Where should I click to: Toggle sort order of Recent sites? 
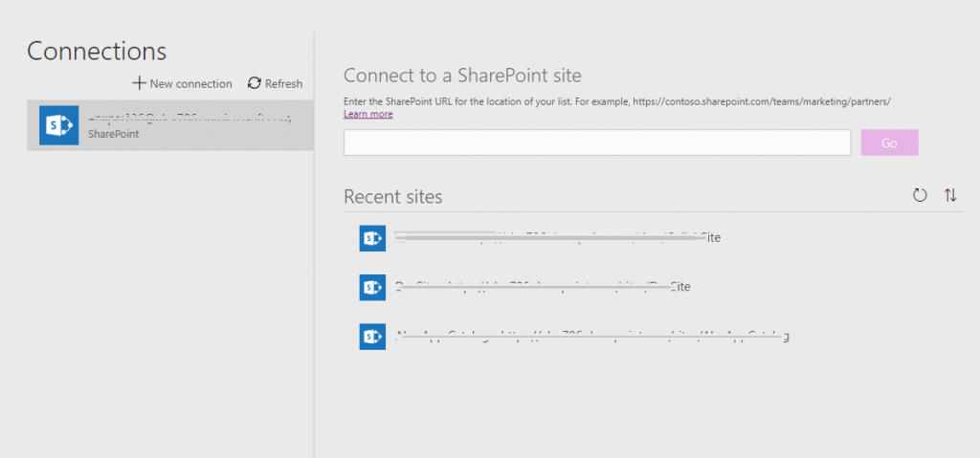pos(950,196)
